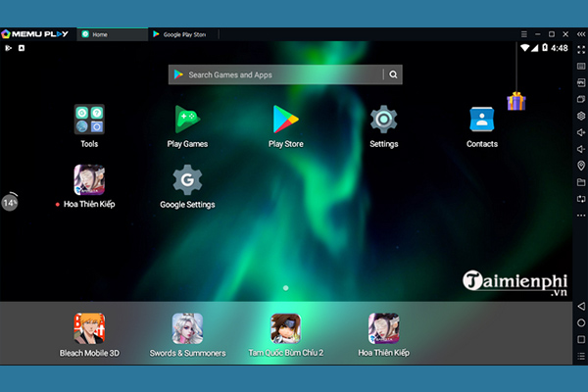This screenshot has height=392, width=588.
Task: Decrease volume in sidebar
Action: tap(581, 149)
